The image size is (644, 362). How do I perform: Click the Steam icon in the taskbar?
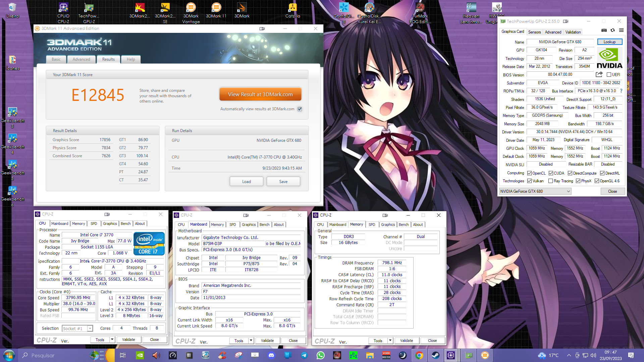tap(435, 355)
